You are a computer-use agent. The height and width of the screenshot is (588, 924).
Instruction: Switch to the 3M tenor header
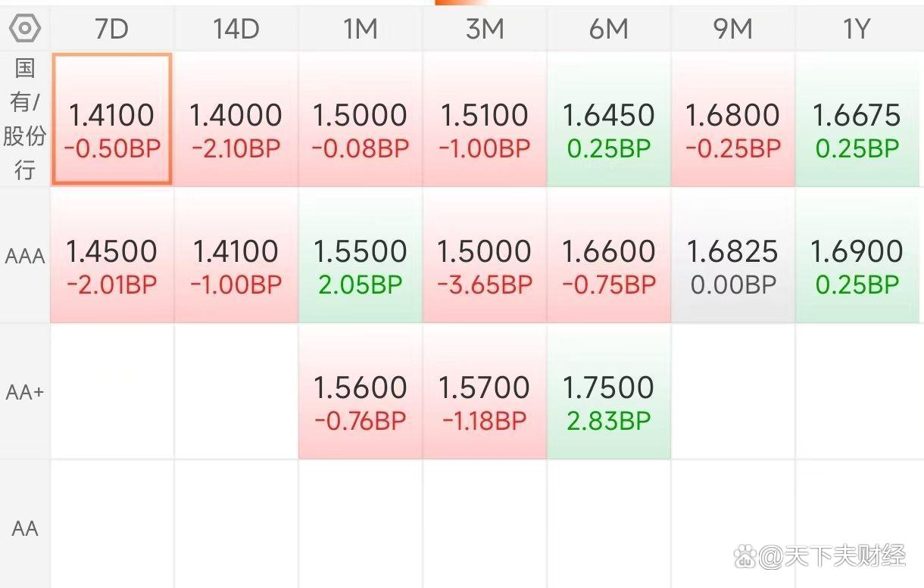tap(485, 30)
